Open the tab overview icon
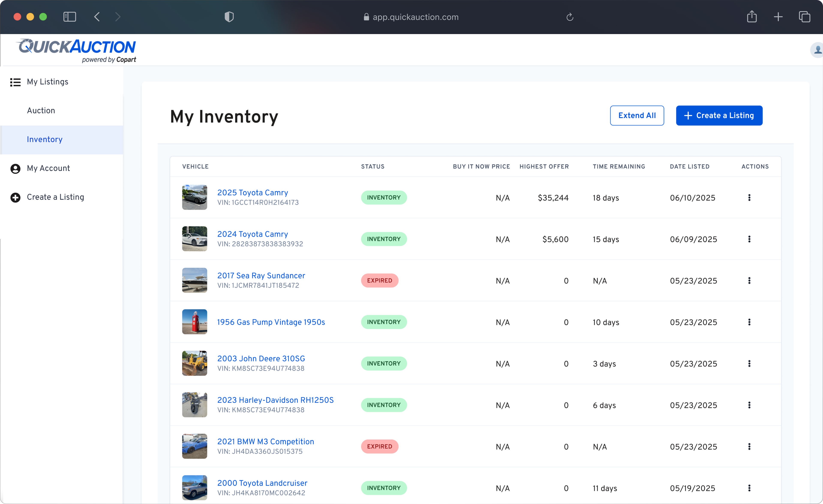This screenshot has width=823, height=504. pyautogui.click(x=805, y=17)
